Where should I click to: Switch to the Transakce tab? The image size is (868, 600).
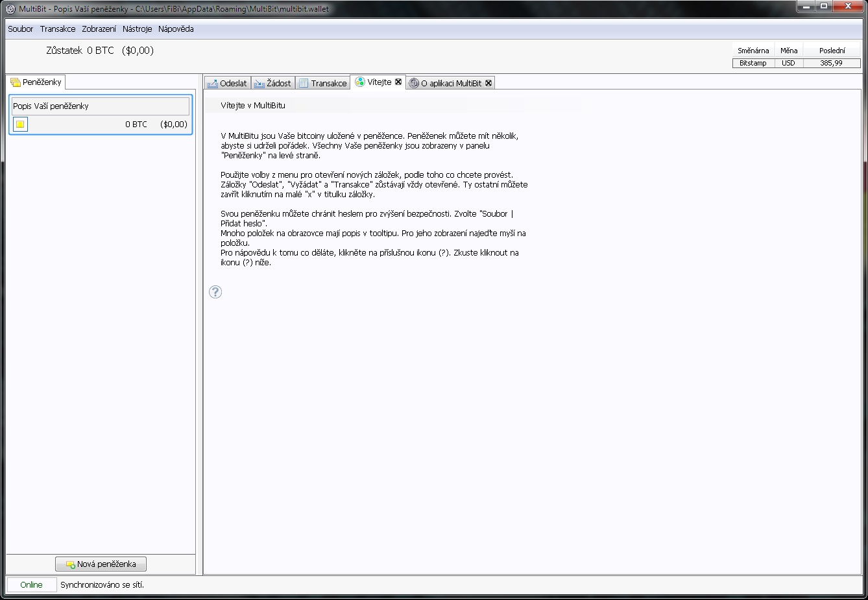[x=322, y=83]
